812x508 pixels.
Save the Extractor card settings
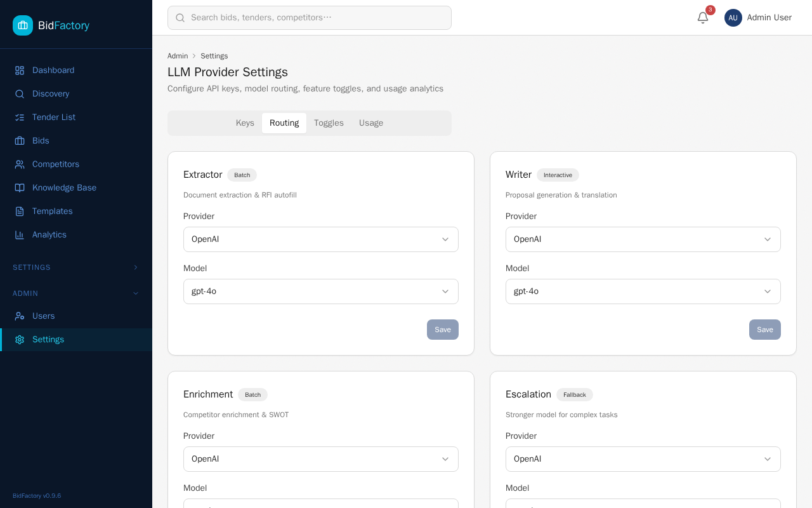[443, 330]
